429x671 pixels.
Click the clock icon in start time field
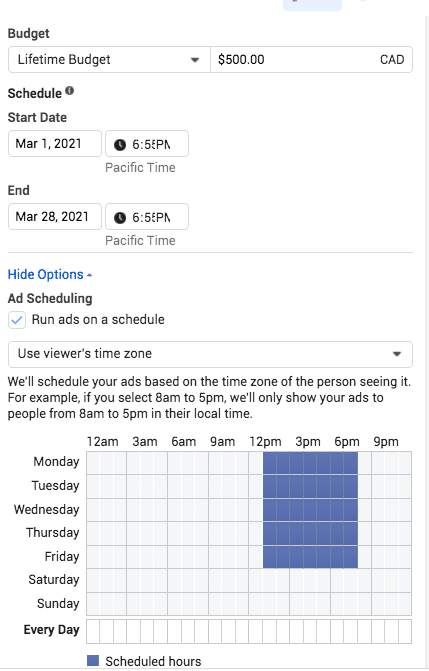120,145
